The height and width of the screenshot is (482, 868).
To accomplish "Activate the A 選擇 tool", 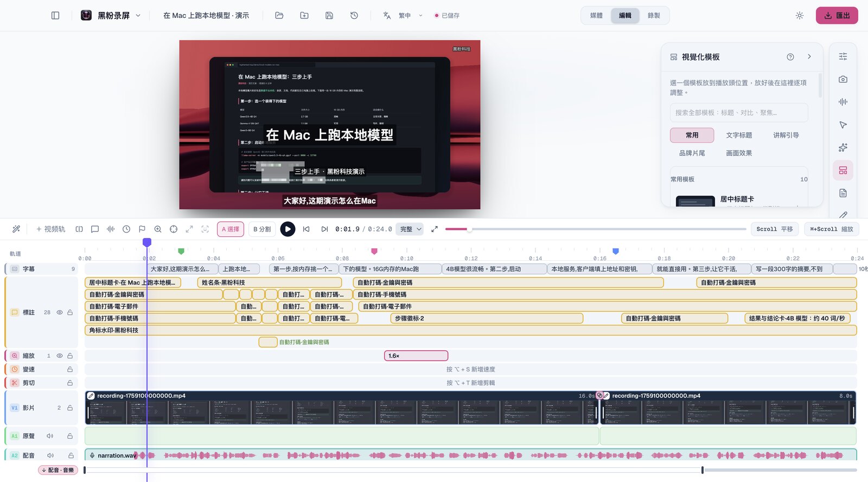I will point(231,229).
